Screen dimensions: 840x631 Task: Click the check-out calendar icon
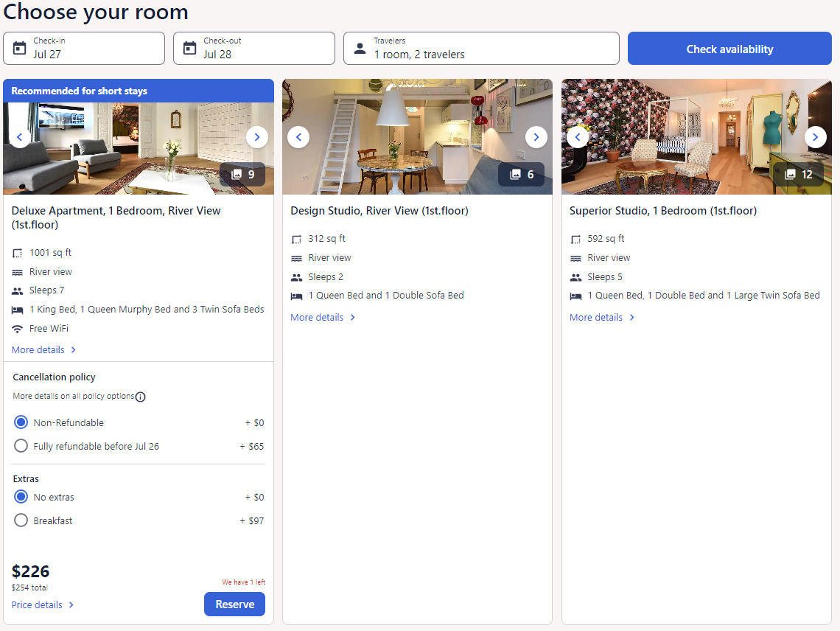point(189,48)
